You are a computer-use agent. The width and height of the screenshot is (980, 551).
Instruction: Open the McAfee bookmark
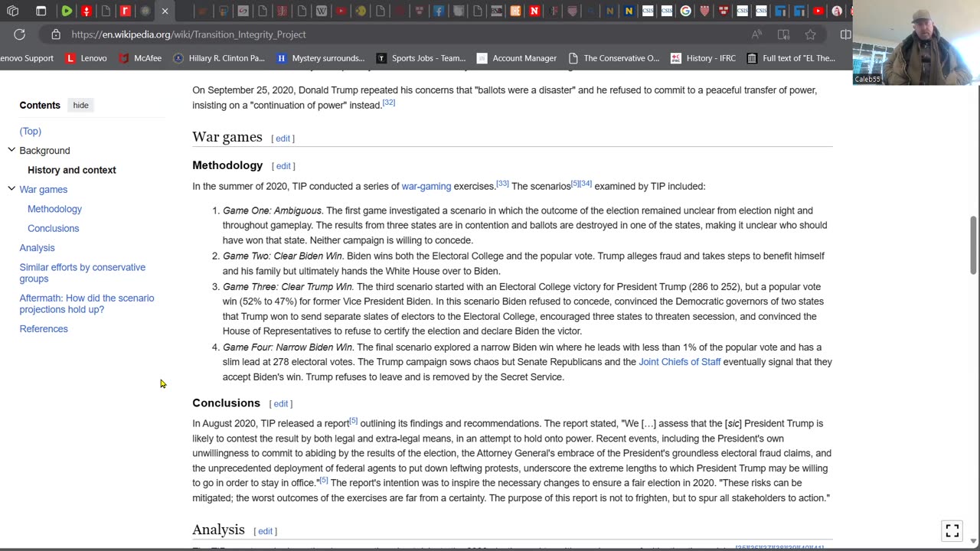[140, 58]
